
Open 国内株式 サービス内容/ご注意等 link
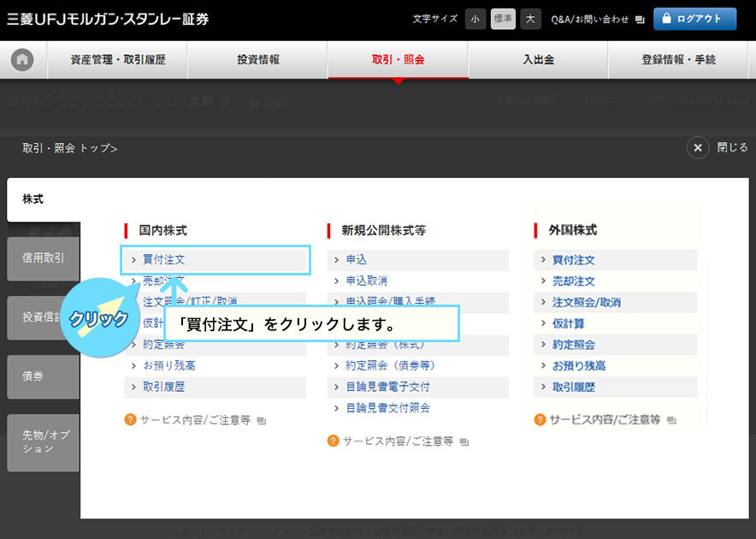click(x=195, y=420)
